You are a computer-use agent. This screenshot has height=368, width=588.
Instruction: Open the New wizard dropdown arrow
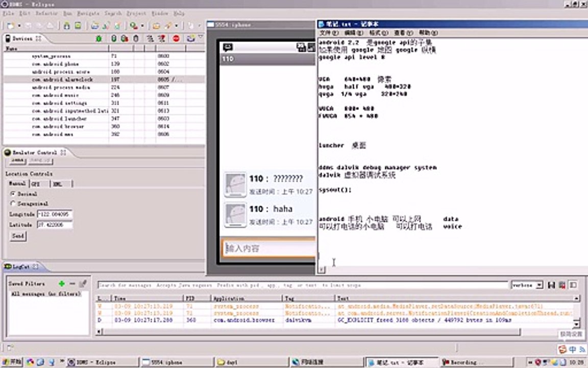click(19, 26)
